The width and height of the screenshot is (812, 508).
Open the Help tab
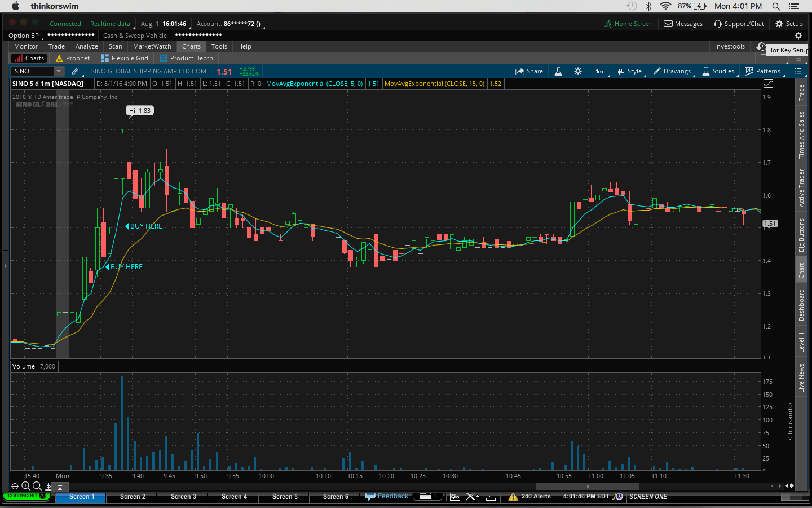coord(245,46)
